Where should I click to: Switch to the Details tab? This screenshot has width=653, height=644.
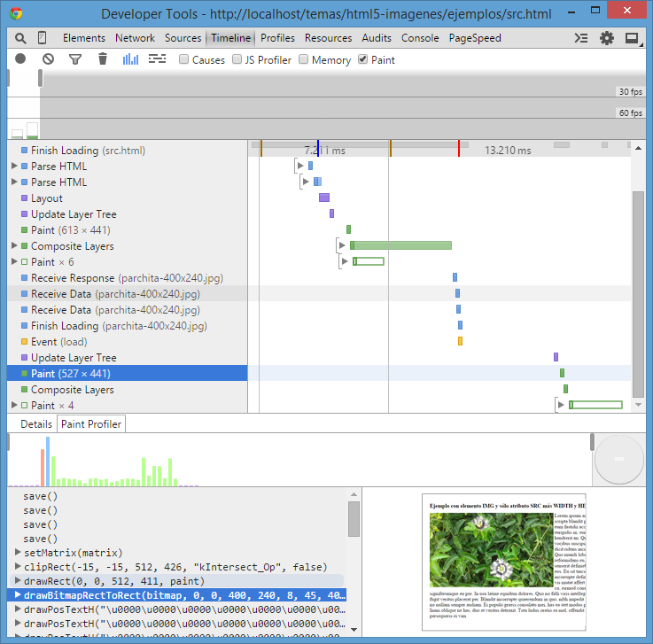coord(36,424)
